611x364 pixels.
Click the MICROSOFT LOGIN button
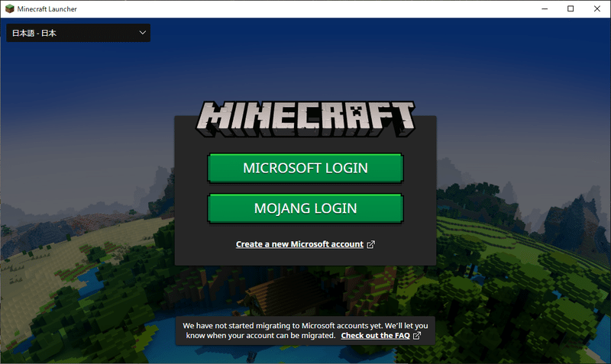click(x=305, y=168)
